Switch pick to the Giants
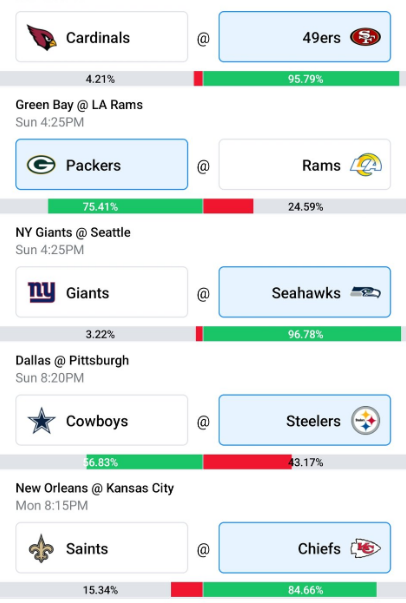The width and height of the screenshot is (406, 603). tap(102, 292)
